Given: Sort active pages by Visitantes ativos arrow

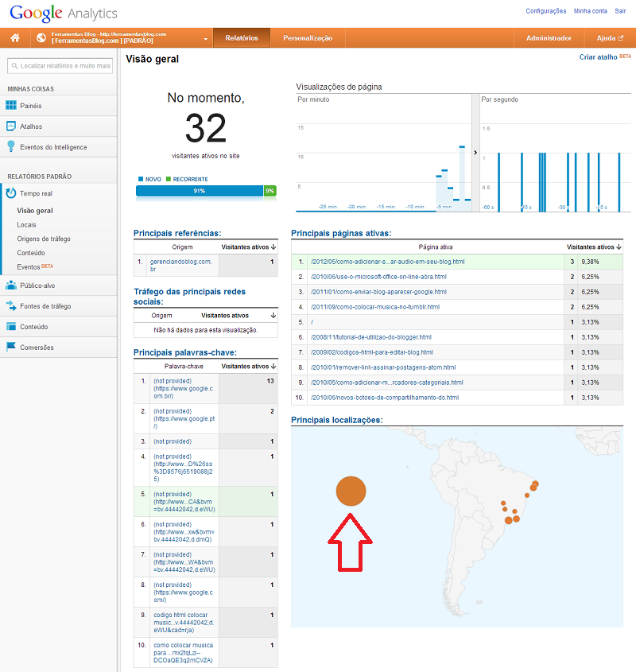Looking at the screenshot, I should click(619, 247).
